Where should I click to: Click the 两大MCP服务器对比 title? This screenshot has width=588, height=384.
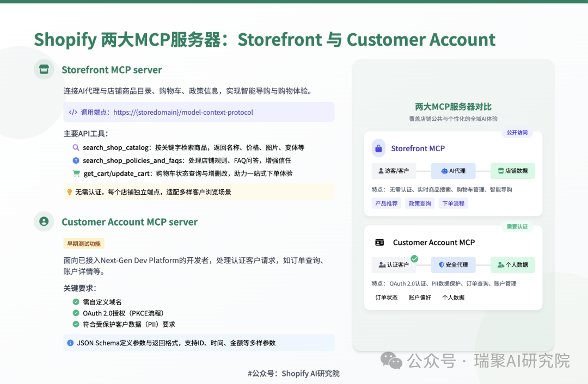point(453,107)
